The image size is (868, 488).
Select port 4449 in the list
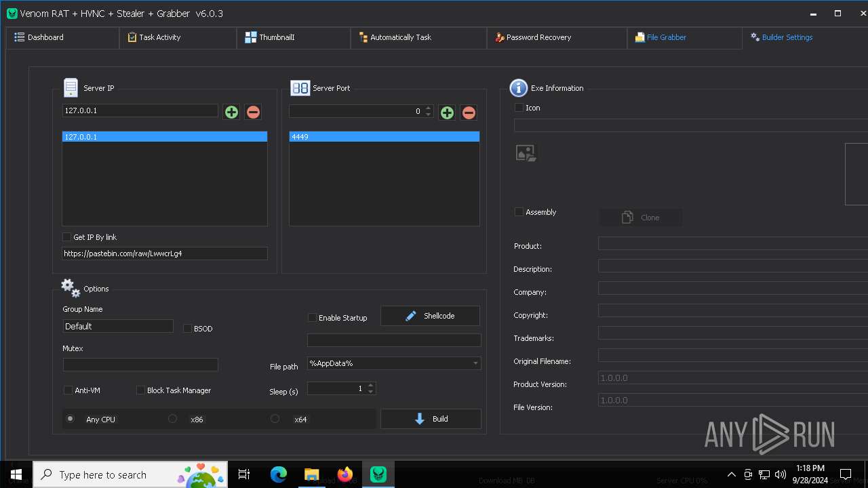pos(384,137)
